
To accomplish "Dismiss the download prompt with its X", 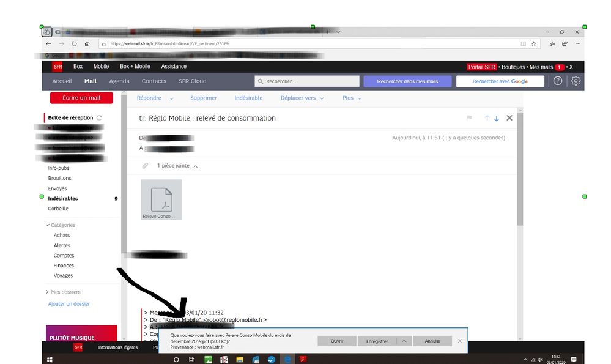I will [460, 341].
